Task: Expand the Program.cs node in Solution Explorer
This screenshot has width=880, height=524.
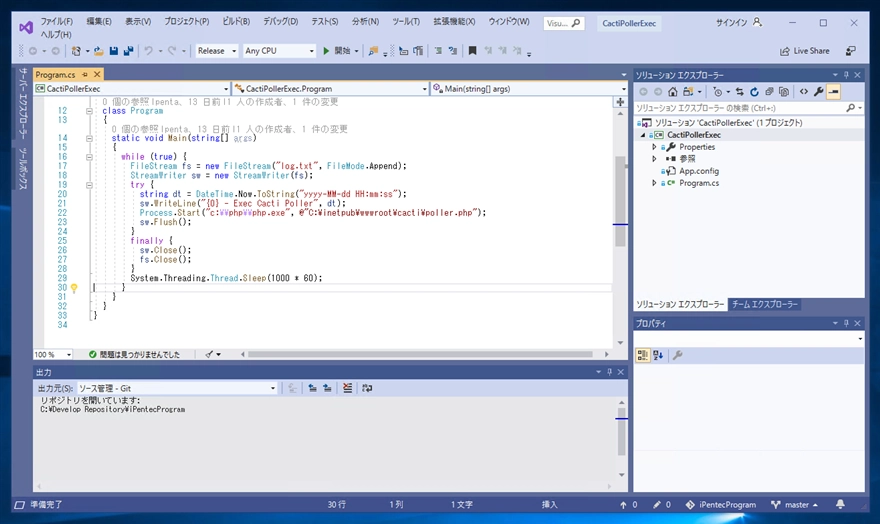Action: pyautogui.click(x=654, y=183)
